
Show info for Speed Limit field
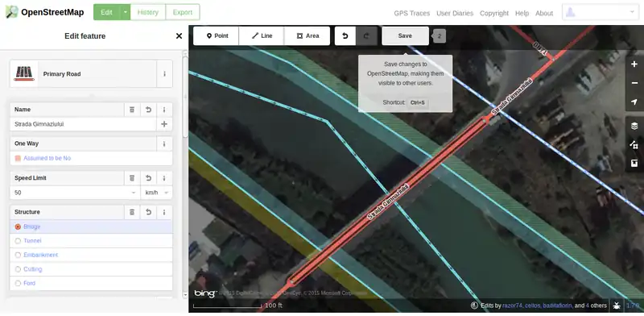164,178
